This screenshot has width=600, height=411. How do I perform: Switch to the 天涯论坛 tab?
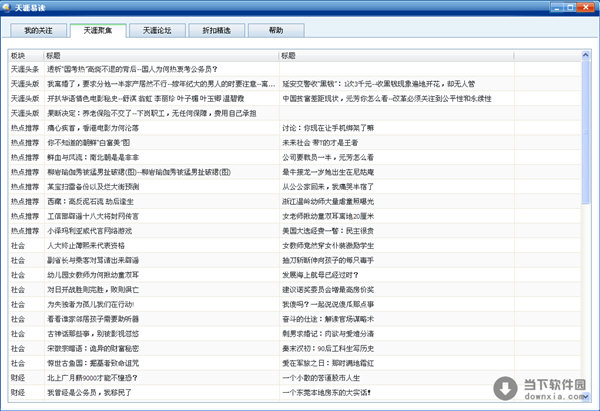tap(157, 31)
